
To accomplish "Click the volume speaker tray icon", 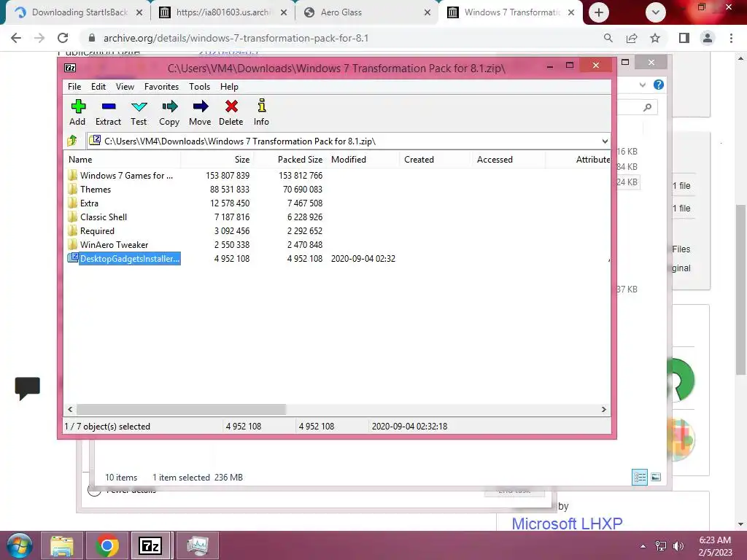I will point(678,546).
